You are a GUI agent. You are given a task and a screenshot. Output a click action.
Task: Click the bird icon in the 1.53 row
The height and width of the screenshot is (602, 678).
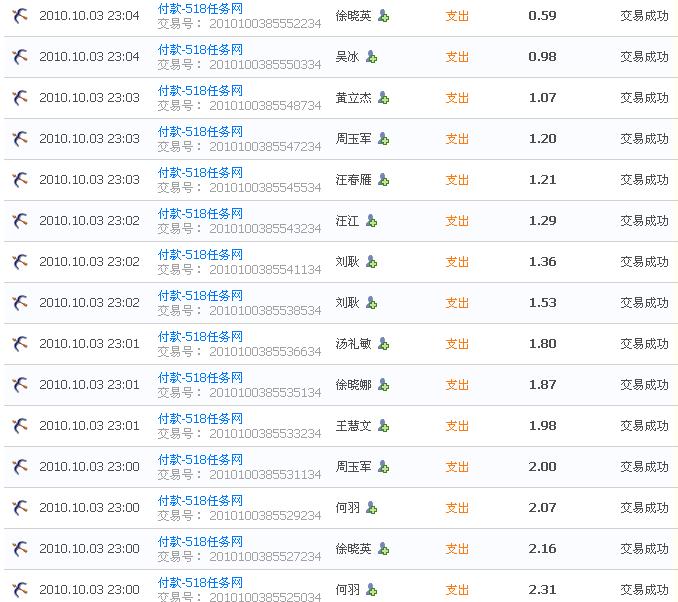pos(19,303)
